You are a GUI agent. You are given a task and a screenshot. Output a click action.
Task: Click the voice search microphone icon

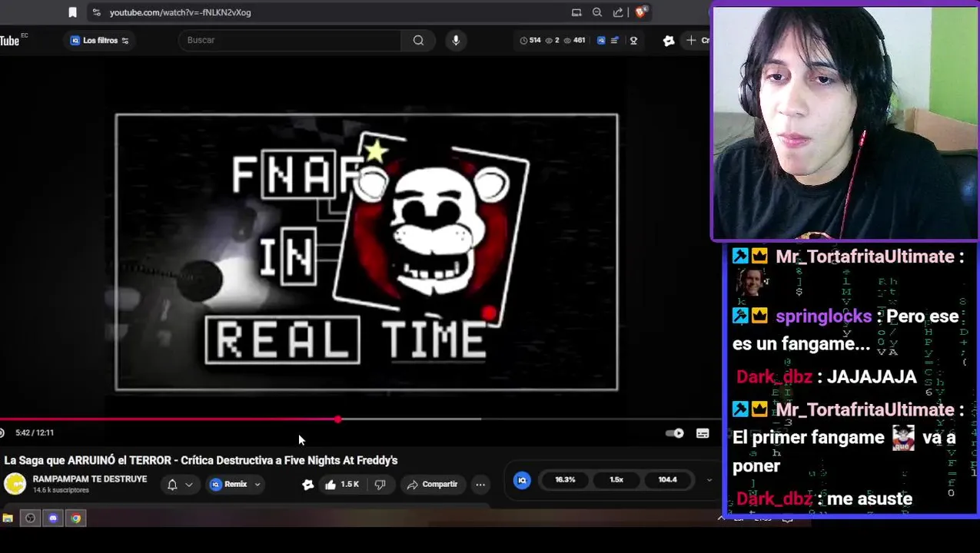(x=456, y=40)
